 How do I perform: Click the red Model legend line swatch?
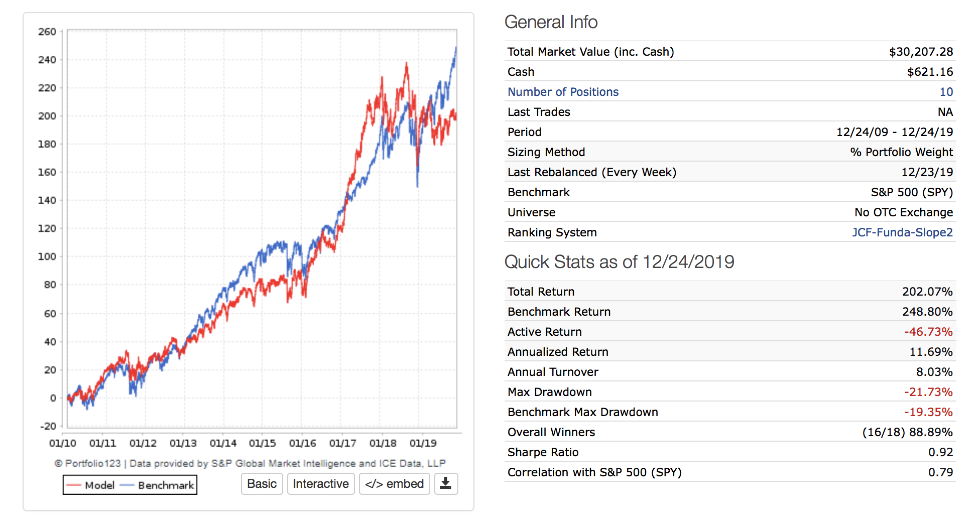click(74, 485)
